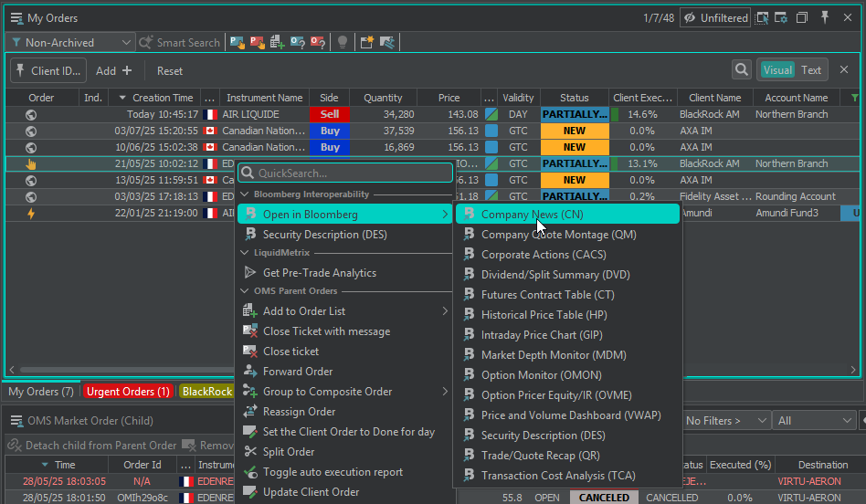Click the NEW status cell dated 03/07/25
Viewport: 866px width, 504px height.
click(x=575, y=131)
